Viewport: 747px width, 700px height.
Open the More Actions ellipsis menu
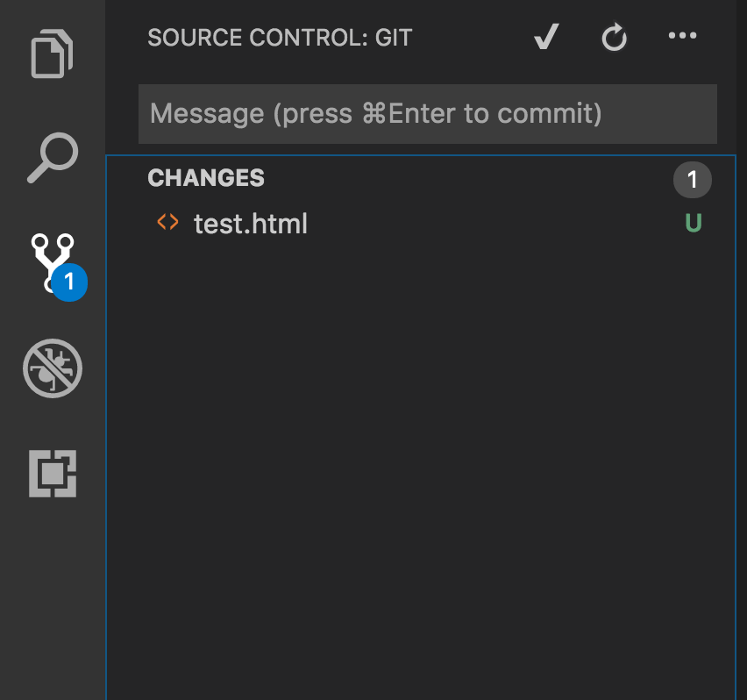pyautogui.click(x=682, y=37)
